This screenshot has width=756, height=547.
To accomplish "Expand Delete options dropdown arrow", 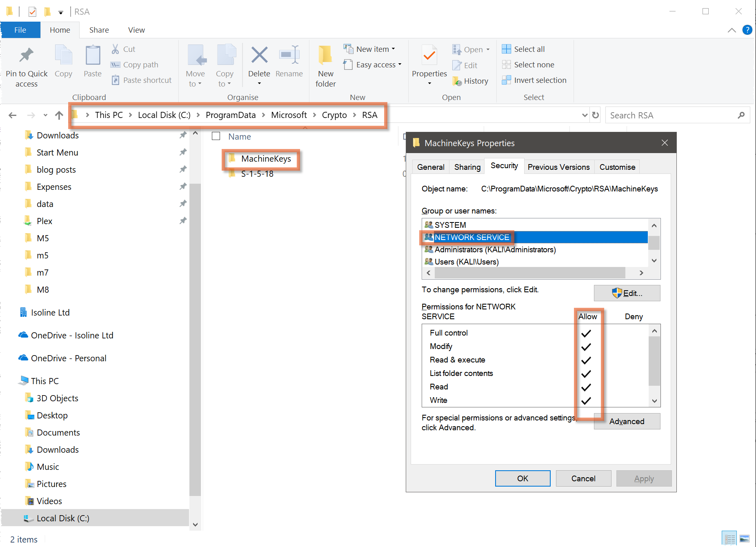I will pyautogui.click(x=259, y=83).
